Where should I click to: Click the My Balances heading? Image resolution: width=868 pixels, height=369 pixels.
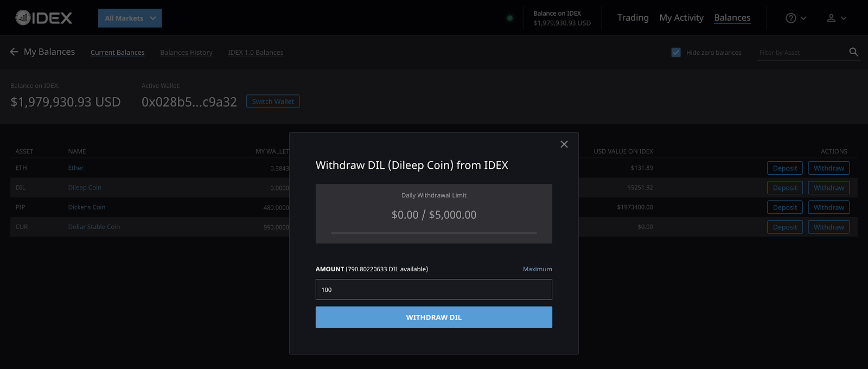(x=49, y=52)
